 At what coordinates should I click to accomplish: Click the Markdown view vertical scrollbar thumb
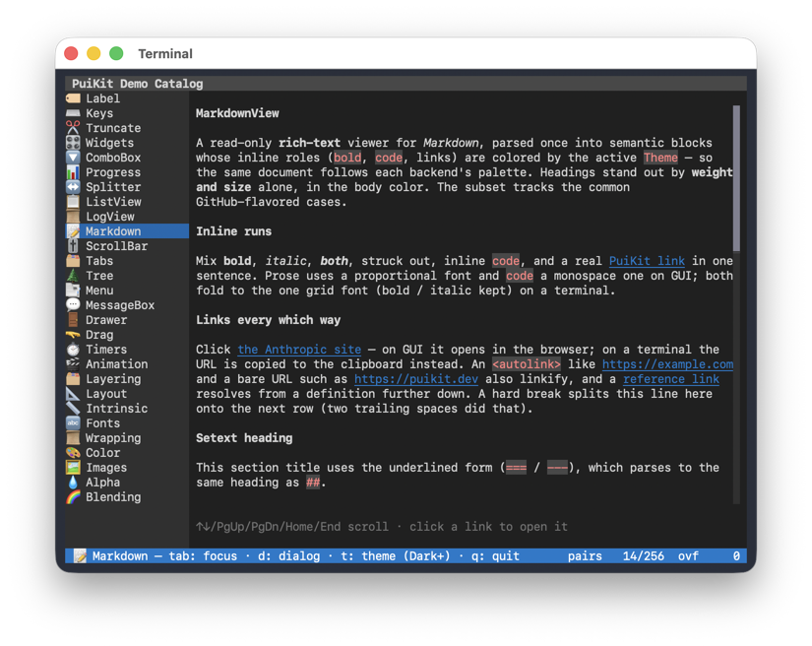tap(736, 178)
